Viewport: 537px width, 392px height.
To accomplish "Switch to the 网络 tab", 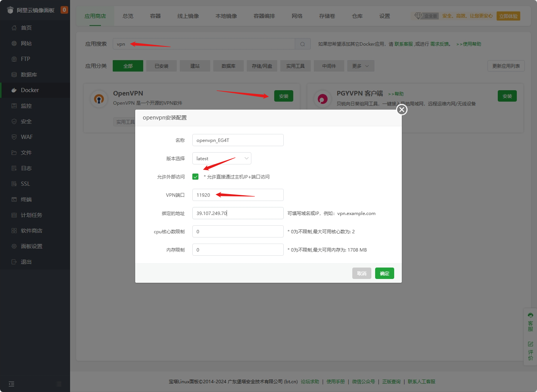I will click(x=297, y=16).
